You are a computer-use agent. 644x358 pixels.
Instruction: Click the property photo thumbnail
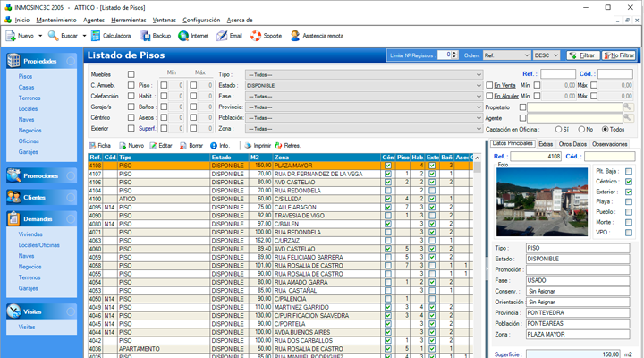542,201
